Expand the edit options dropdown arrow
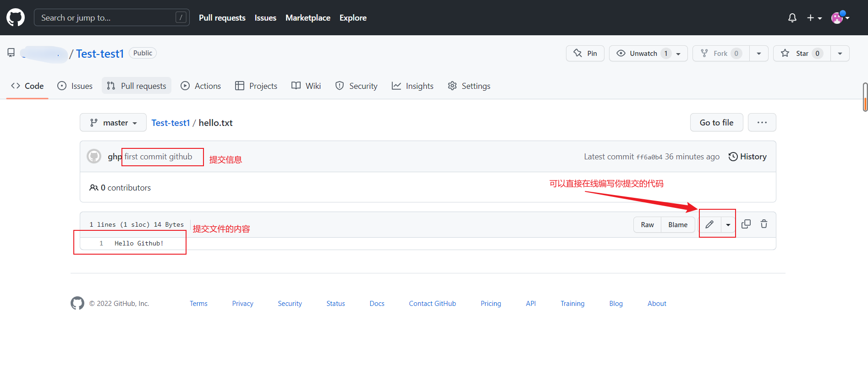The image size is (868, 365). 728,224
